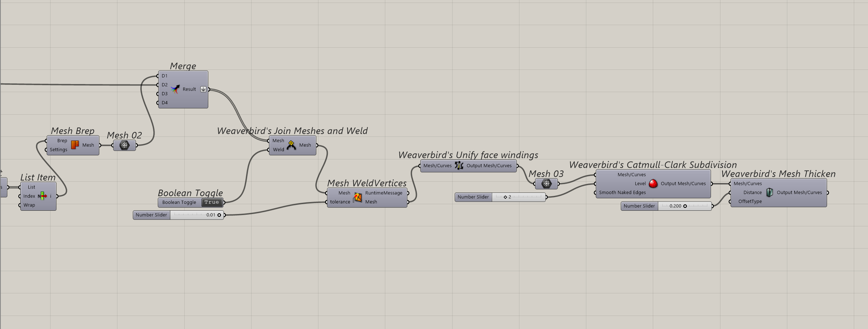The width and height of the screenshot is (868, 329).
Task: Click the Unify face windings icon
Action: 459,166
